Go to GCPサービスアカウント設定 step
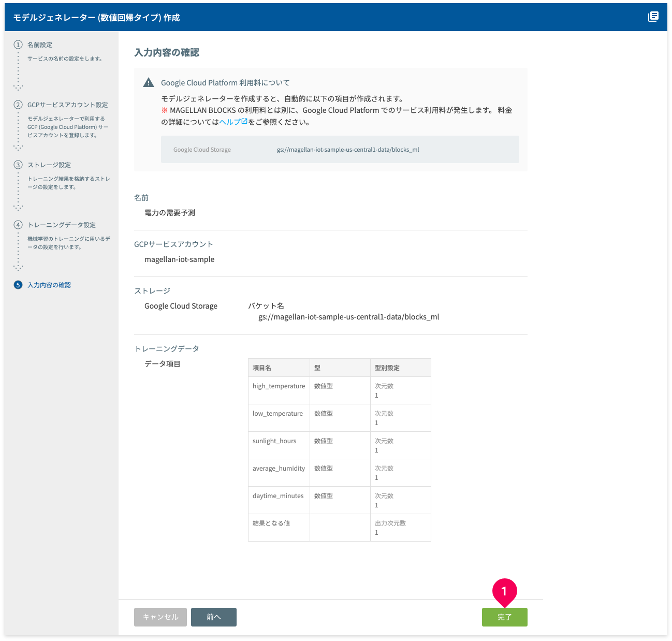672x641 pixels. 68,105
